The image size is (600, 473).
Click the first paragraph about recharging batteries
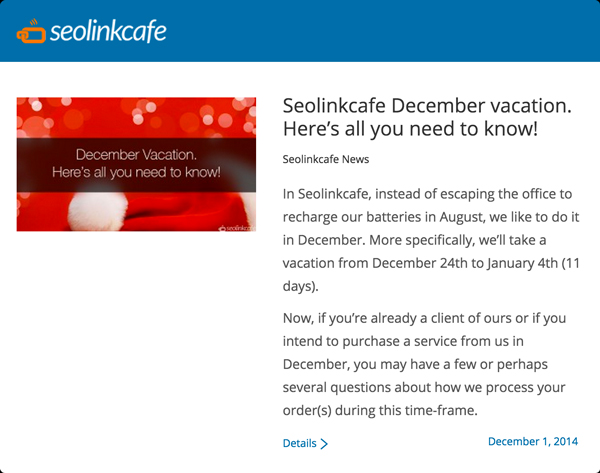click(x=431, y=240)
